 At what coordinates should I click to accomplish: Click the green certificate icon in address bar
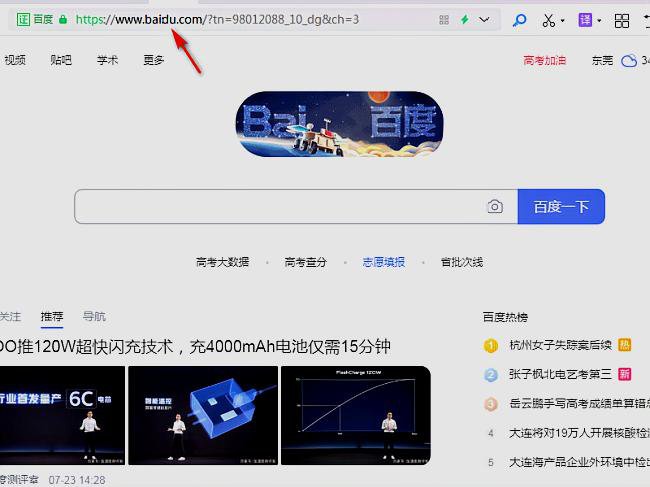coord(23,19)
